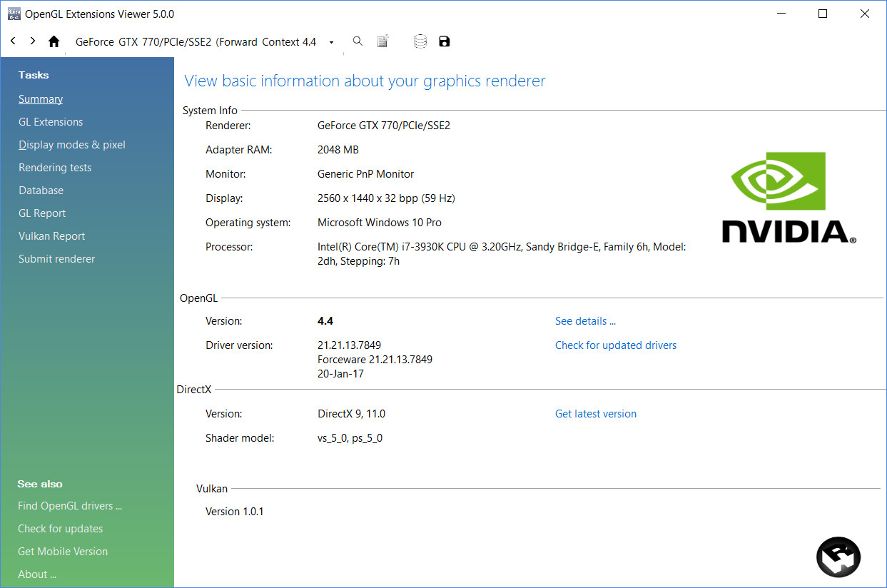Click the Operating system label
Viewport: 887px width, 588px height.
point(248,223)
